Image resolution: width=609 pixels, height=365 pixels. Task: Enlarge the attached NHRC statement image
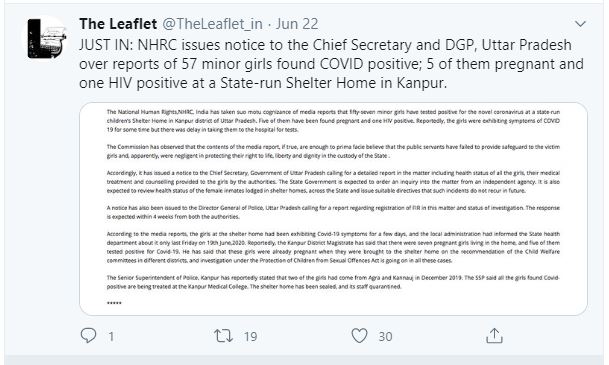[333, 209]
